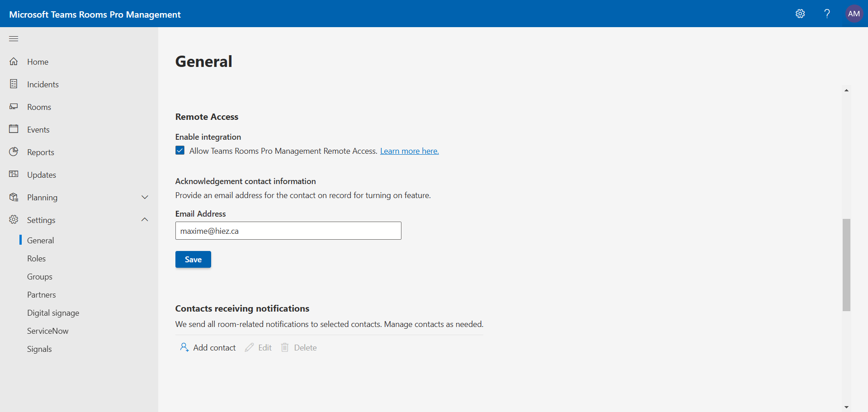
Task: Click the Planning building icon
Action: 14,197
